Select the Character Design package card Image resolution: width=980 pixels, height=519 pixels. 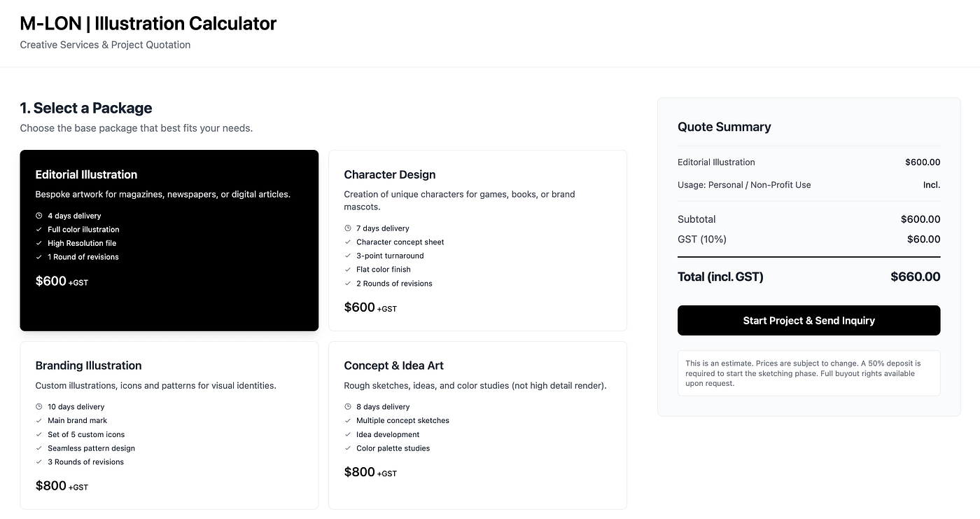point(477,240)
